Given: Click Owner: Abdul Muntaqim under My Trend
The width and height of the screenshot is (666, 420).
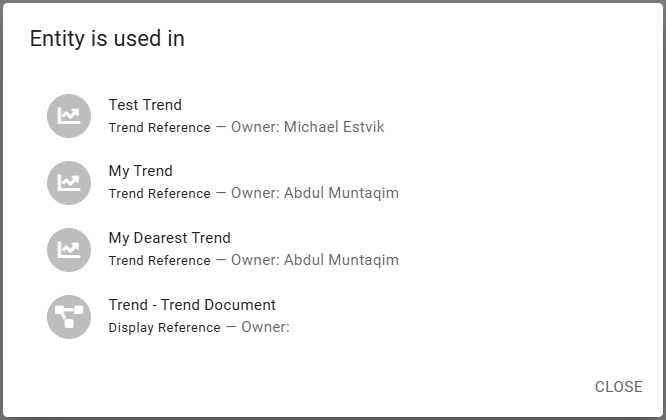Looking at the screenshot, I should [314, 193].
